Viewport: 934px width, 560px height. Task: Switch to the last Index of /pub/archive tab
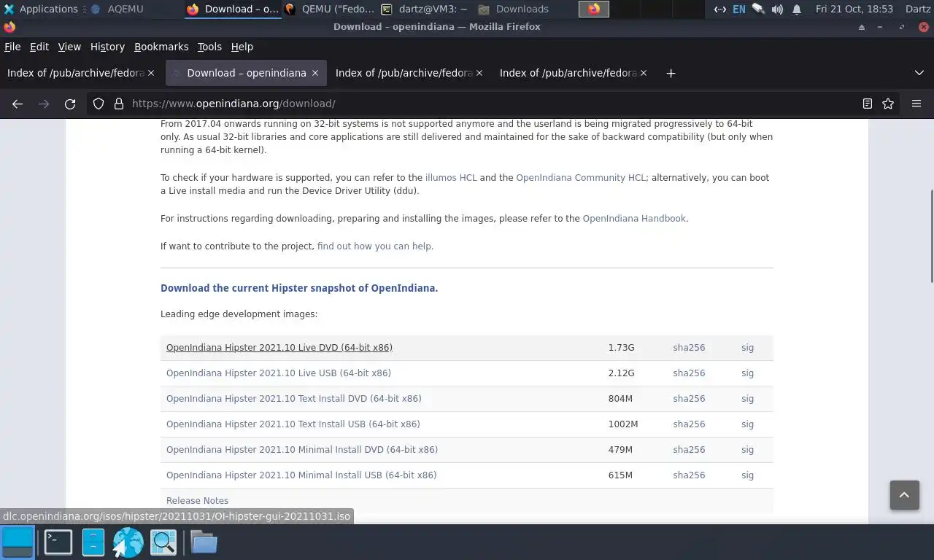pos(573,73)
